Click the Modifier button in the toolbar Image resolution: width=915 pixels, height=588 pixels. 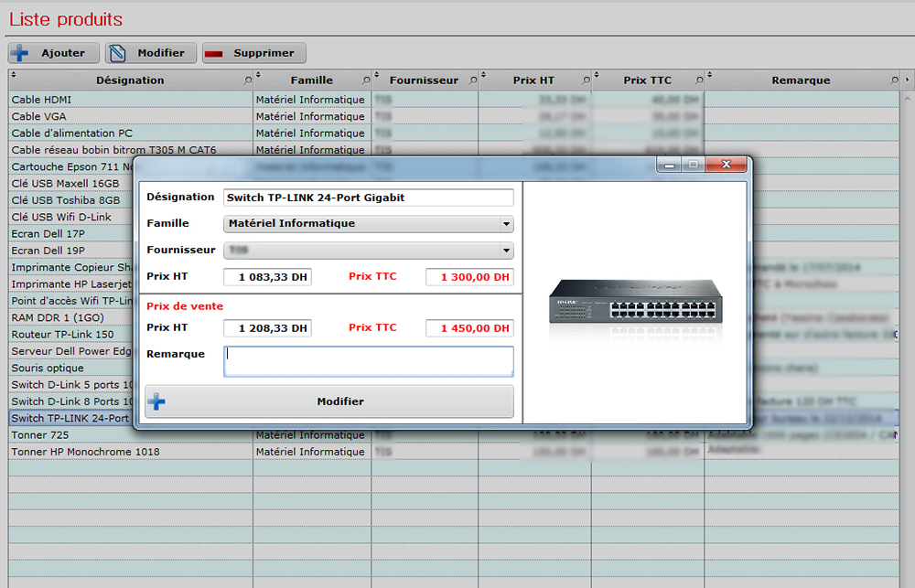(151, 53)
